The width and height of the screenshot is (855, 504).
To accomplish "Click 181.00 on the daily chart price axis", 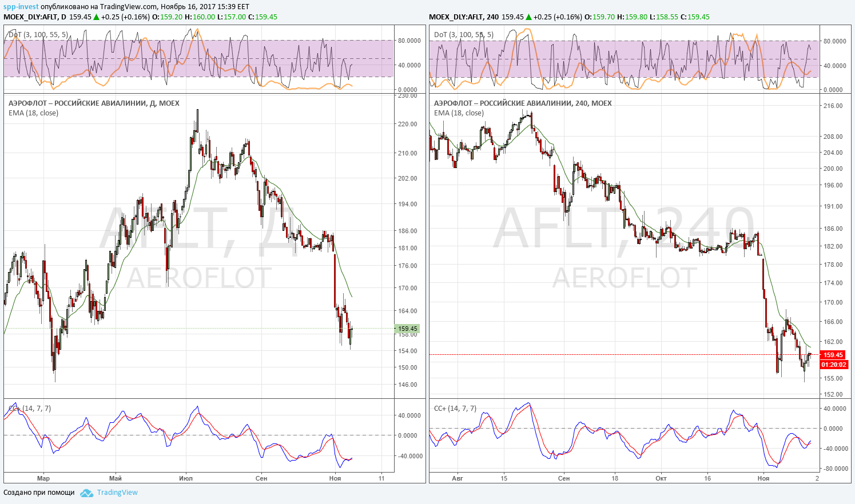I will [408, 248].
